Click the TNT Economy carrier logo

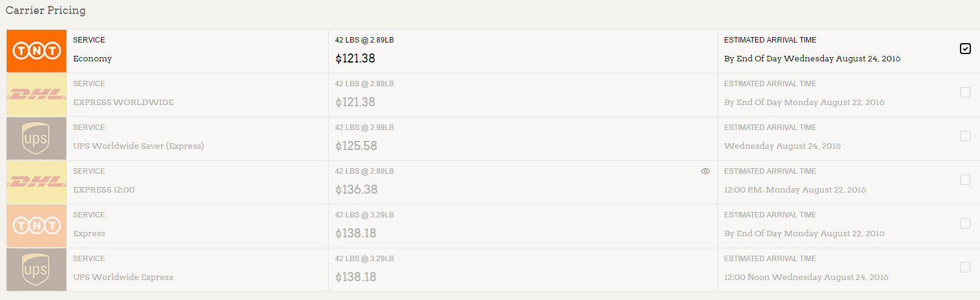click(36, 51)
